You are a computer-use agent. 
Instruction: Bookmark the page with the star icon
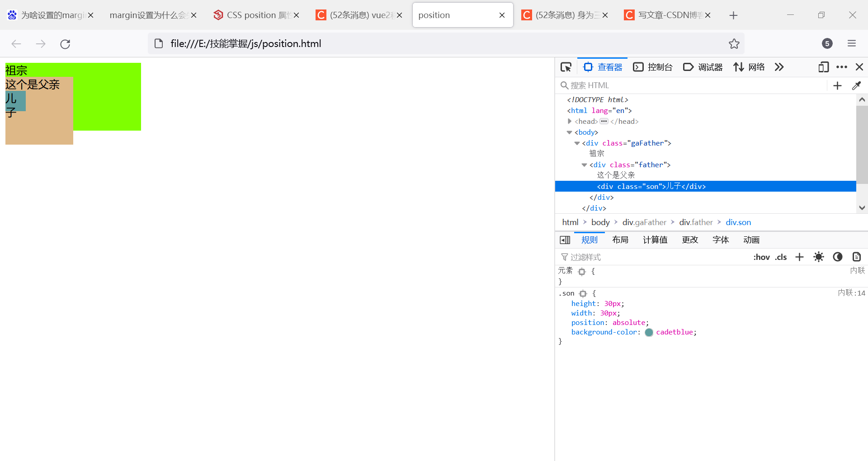point(734,43)
